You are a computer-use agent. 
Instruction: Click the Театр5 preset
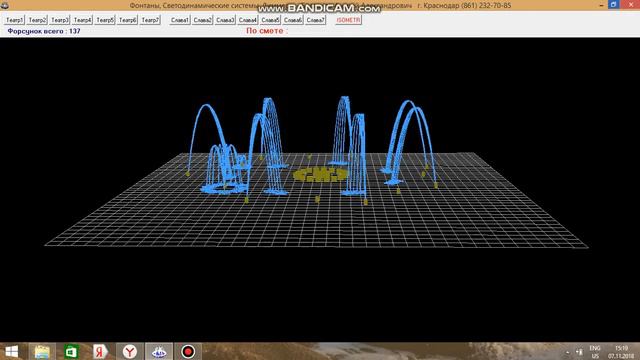[x=105, y=20]
